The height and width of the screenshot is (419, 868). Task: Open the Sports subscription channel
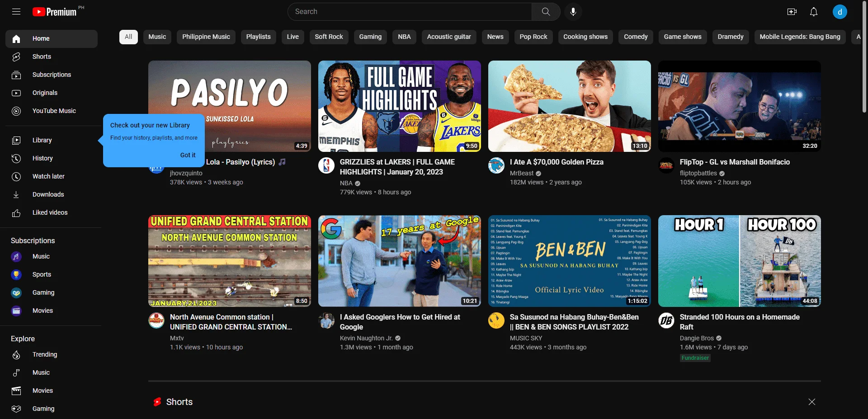[x=52, y=275]
